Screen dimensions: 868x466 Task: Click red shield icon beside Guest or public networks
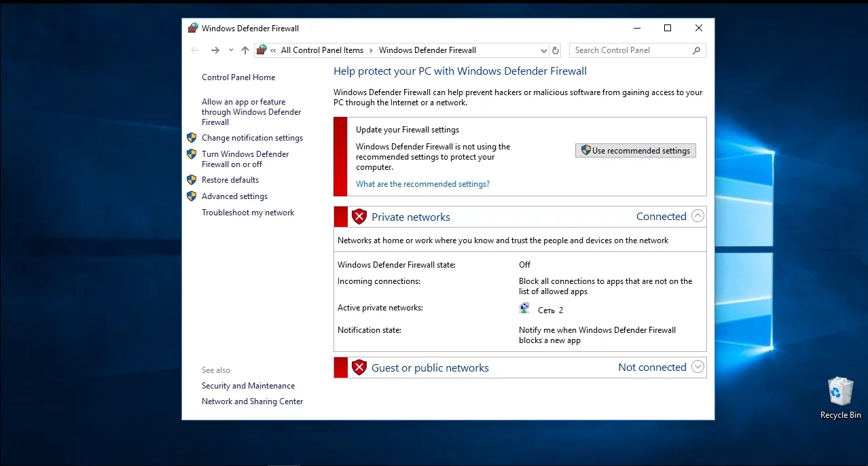point(359,368)
